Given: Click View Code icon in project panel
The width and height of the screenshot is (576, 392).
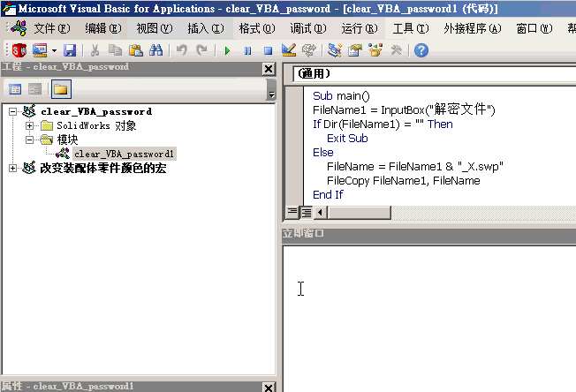Looking at the screenshot, I should pyautogui.click(x=15, y=89).
